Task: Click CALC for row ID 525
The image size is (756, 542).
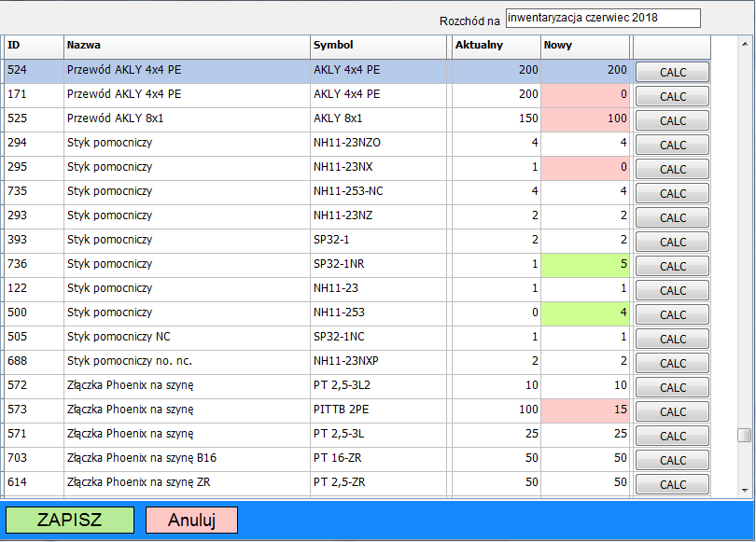Action: pos(672,120)
